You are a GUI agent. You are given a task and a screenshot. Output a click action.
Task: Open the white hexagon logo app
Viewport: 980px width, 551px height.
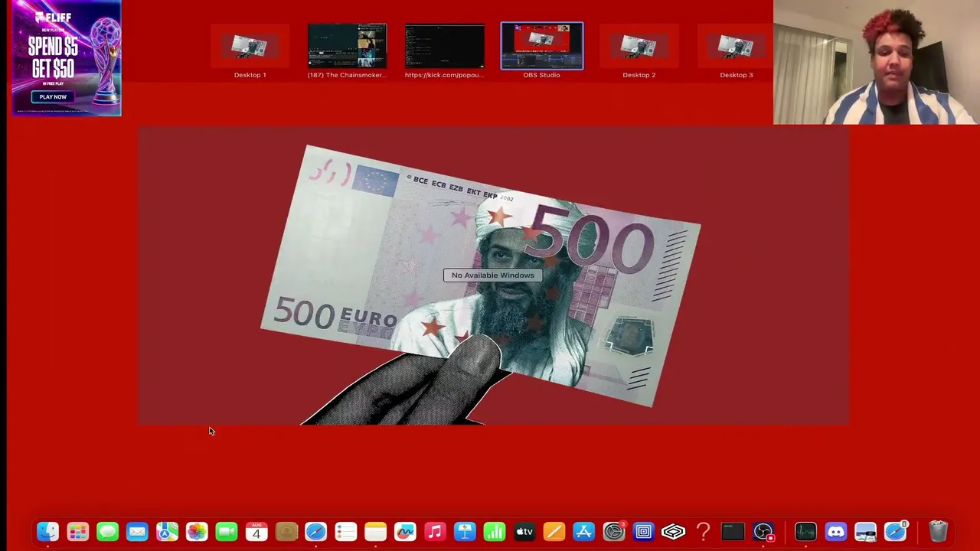tap(674, 531)
